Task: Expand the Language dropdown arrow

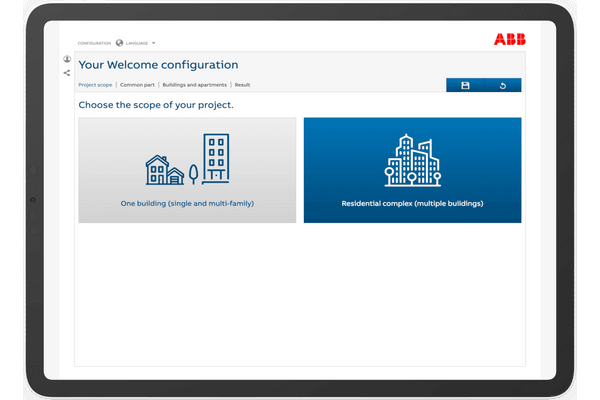Action: (x=154, y=43)
